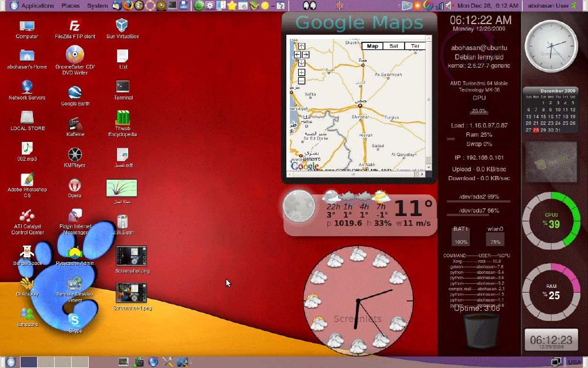The image size is (588, 368).
Task: Click Firefox launcher in top panel
Action: (128, 5)
